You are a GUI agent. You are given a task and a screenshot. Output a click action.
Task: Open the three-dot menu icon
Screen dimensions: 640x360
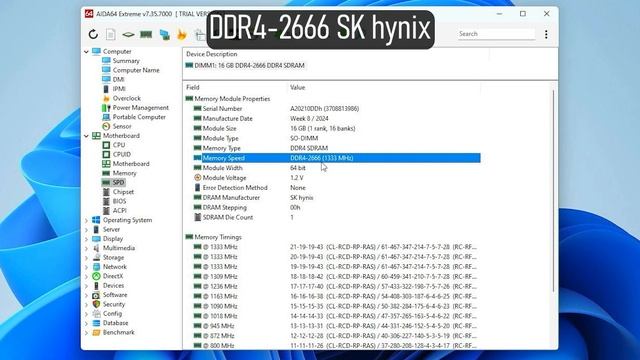click(546, 34)
